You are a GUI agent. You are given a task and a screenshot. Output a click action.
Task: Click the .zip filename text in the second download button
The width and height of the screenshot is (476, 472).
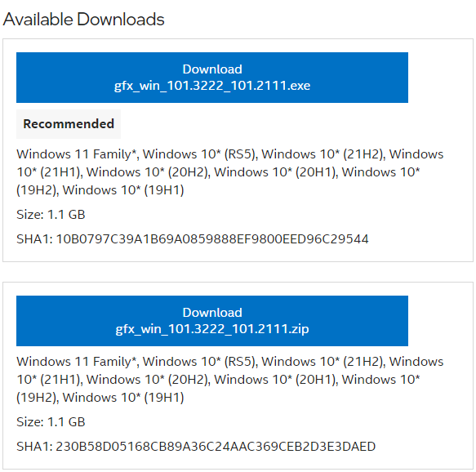(x=212, y=329)
